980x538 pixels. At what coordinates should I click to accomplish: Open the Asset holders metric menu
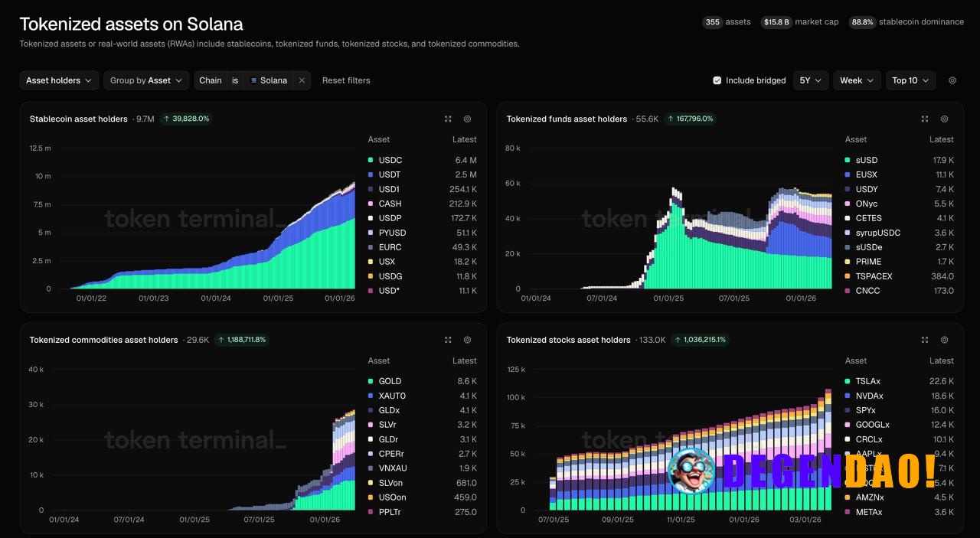[x=59, y=80]
